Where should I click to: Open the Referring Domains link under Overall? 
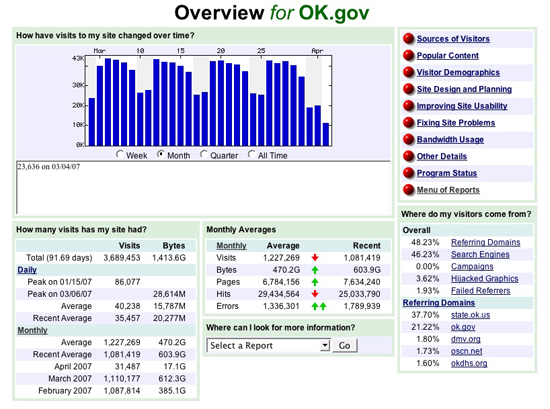tap(485, 242)
